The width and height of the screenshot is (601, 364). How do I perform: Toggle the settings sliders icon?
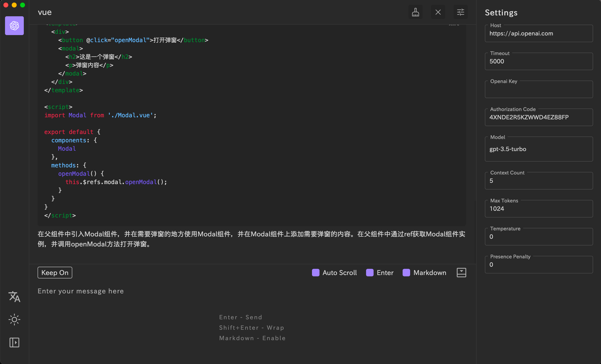(x=460, y=12)
